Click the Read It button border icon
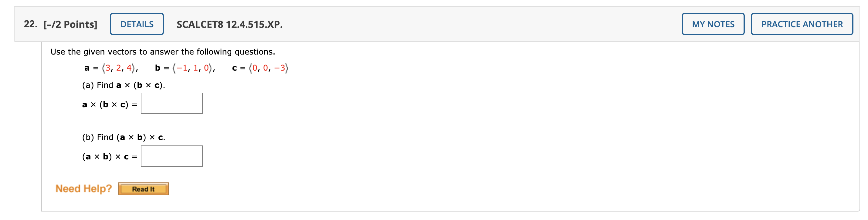The image size is (868, 220). tap(144, 189)
